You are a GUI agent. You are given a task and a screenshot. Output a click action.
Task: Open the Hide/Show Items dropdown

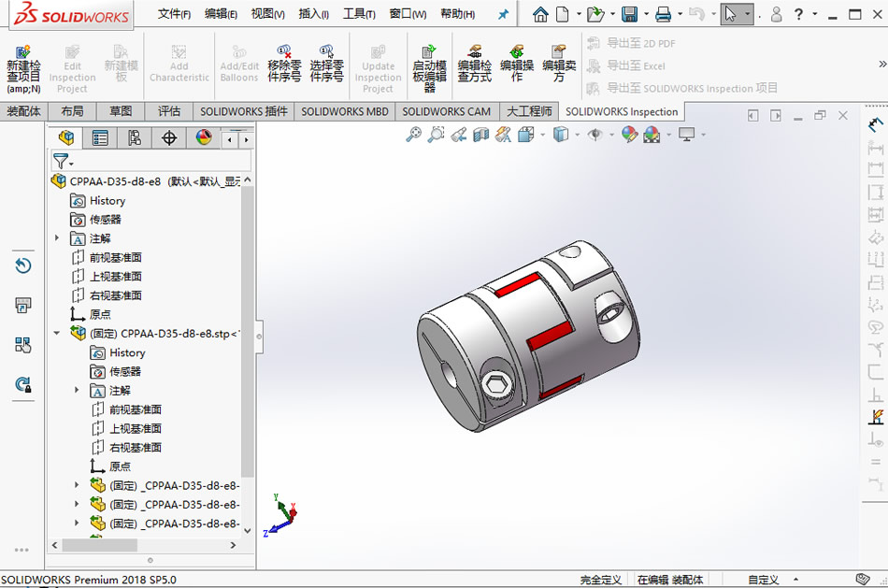(611, 135)
